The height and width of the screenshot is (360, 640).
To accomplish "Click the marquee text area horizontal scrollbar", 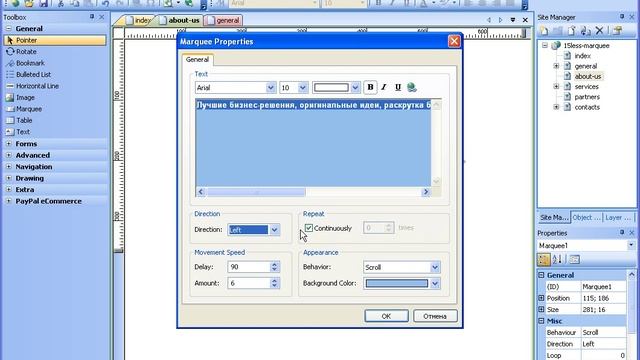I will click(x=313, y=192).
